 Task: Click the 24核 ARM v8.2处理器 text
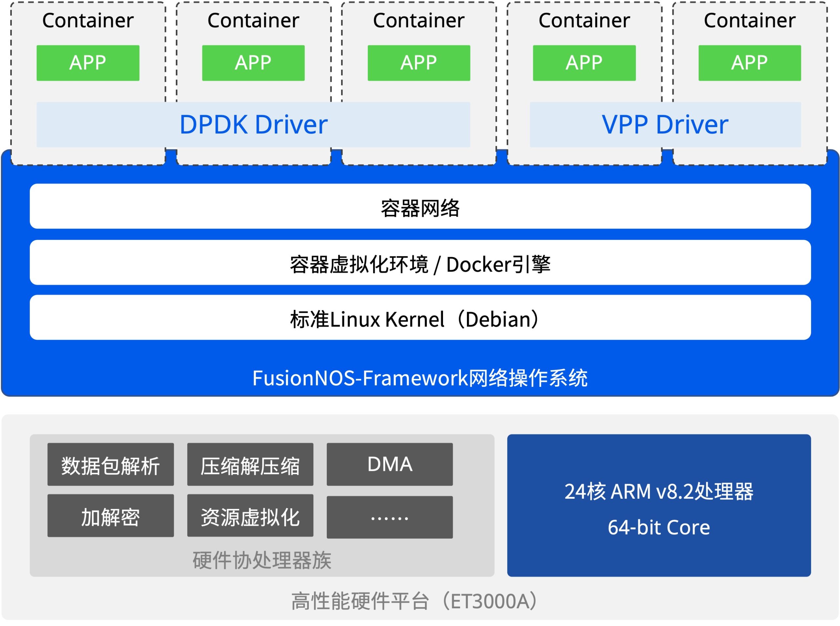[x=659, y=492]
